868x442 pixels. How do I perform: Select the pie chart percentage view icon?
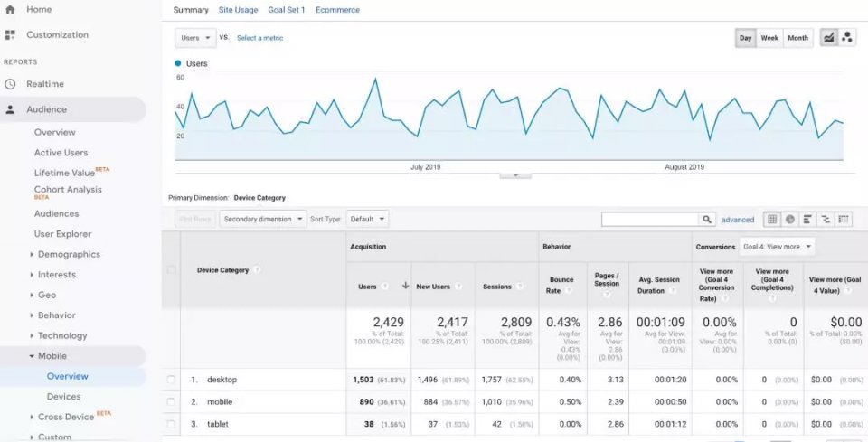[x=790, y=219]
